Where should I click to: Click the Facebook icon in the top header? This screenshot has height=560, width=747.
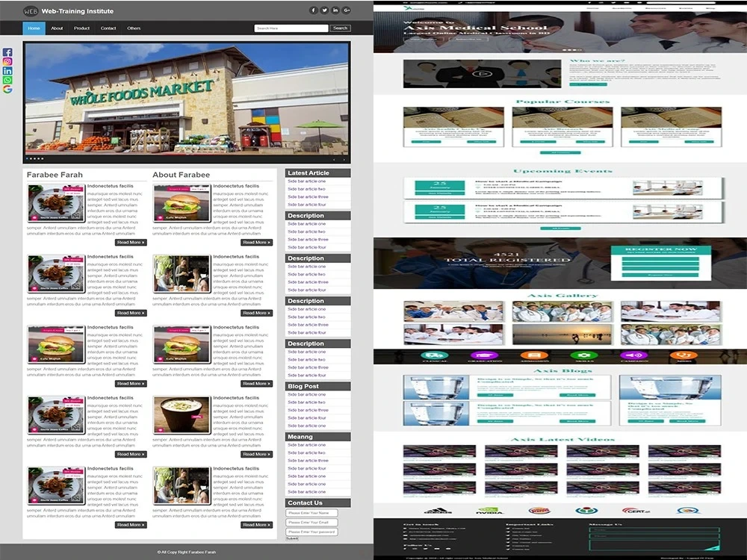(x=314, y=10)
